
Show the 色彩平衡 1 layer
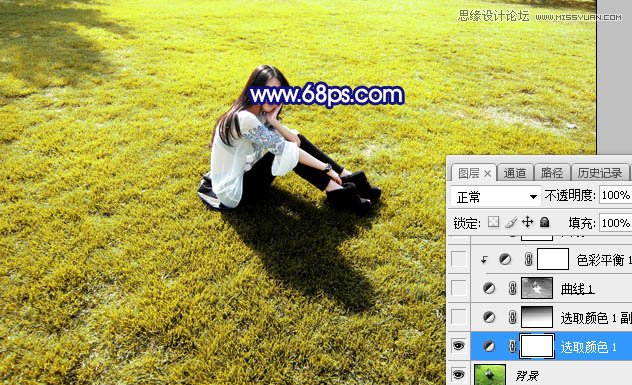[x=459, y=259]
